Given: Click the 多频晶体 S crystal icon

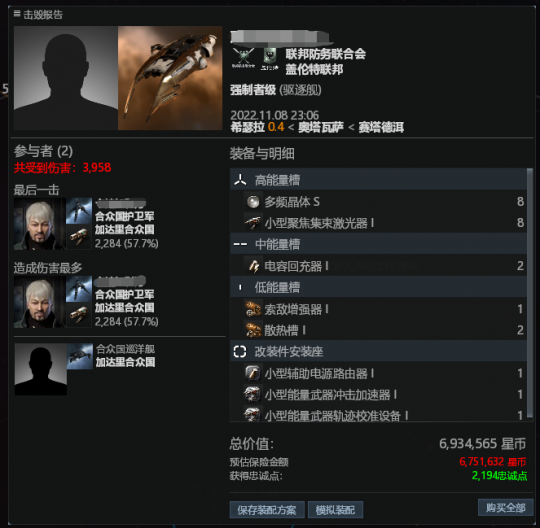Looking at the screenshot, I should coord(253,201).
